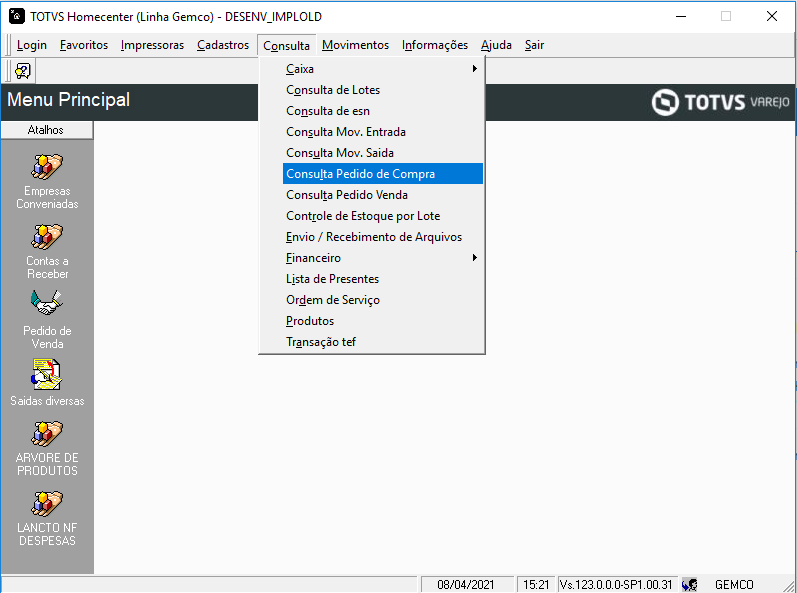Image resolution: width=797 pixels, height=593 pixels.
Task: Click the Saidas diversas text label
Action: coord(47,401)
